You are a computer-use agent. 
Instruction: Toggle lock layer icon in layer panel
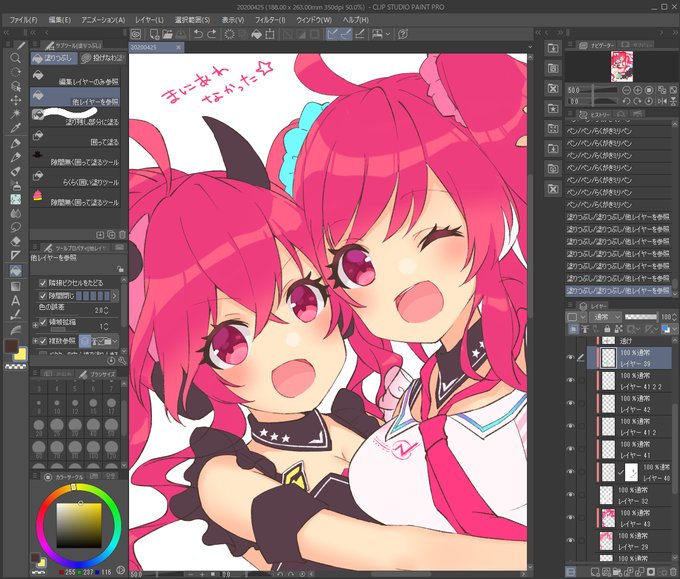(607, 329)
